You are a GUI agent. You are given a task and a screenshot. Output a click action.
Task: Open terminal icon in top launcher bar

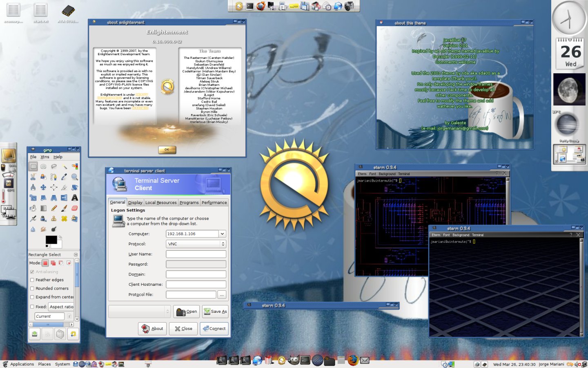(250, 6)
